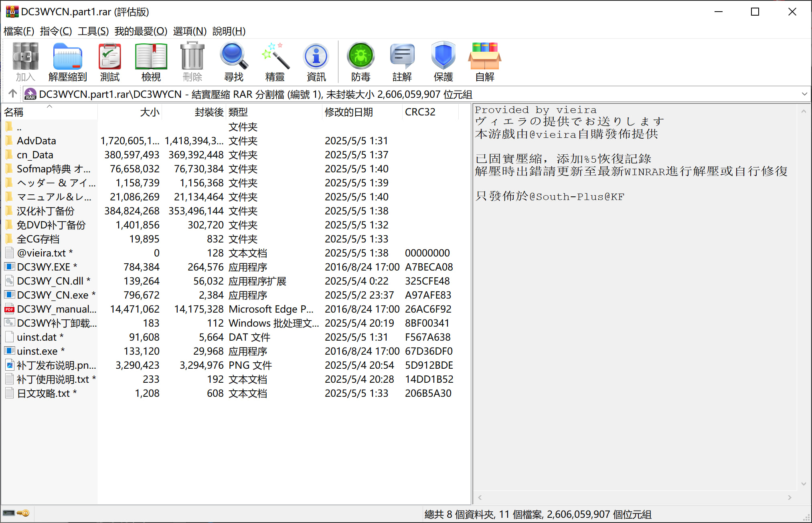Select the cn_Data folder row
Viewport: 812px width, 523px height.
(x=230, y=155)
